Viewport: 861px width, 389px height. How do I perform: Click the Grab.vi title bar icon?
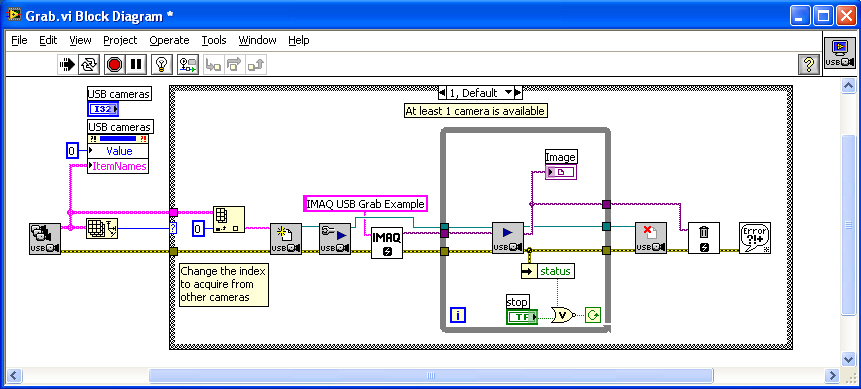point(14,16)
